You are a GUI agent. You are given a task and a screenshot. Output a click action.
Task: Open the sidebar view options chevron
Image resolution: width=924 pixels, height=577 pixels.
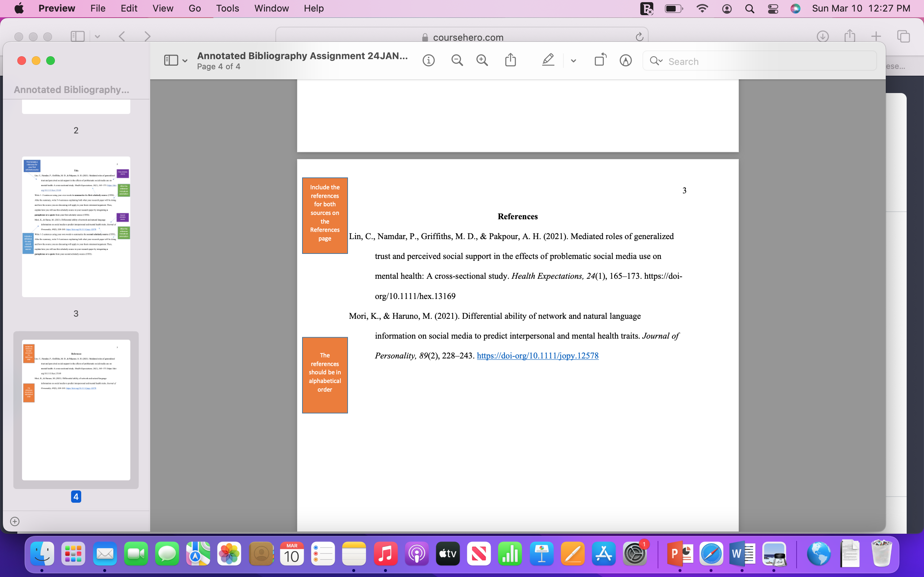(186, 60)
